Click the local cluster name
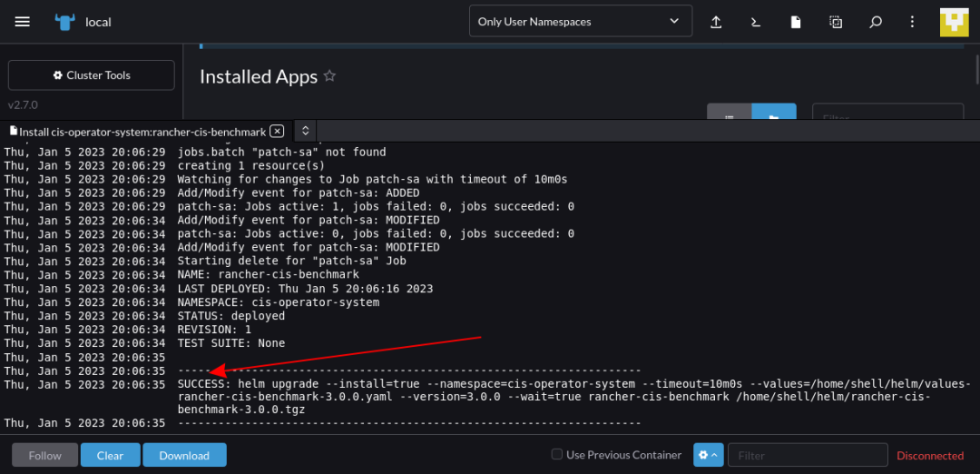Screen dimensions: 980x474 [98, 22]
